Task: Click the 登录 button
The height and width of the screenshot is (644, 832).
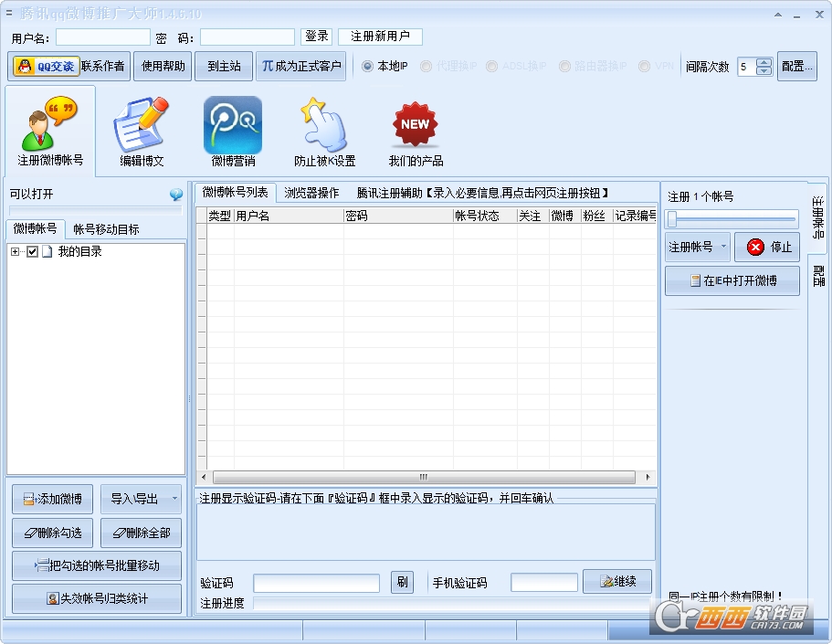Action: point(317,37)
